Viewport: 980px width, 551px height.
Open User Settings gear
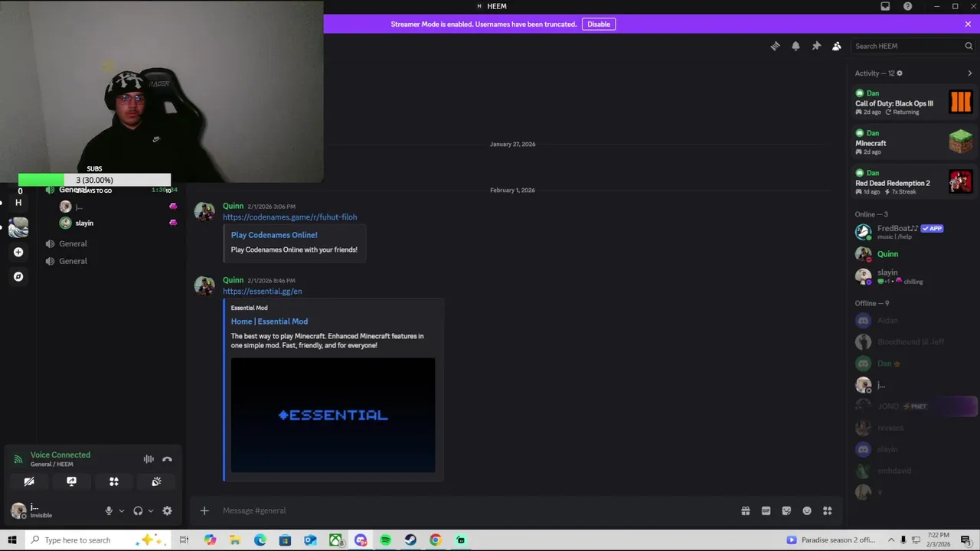[x=167, y=510]
